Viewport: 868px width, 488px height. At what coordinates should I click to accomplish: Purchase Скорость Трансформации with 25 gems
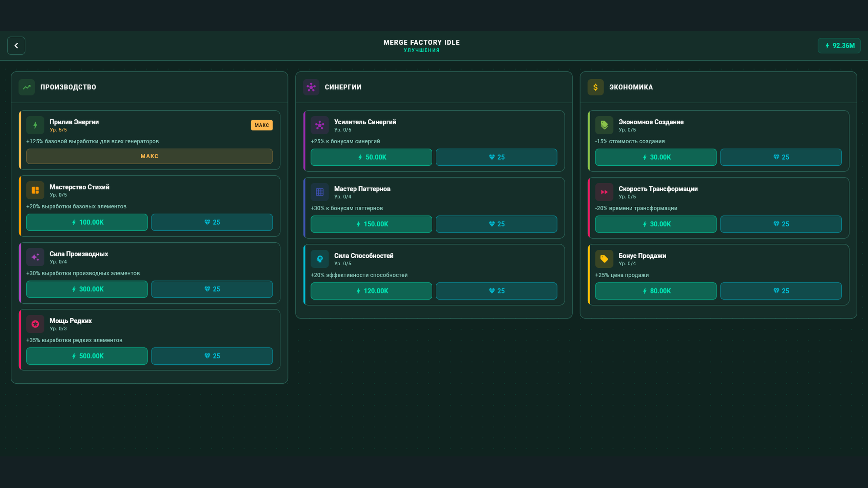781,224
